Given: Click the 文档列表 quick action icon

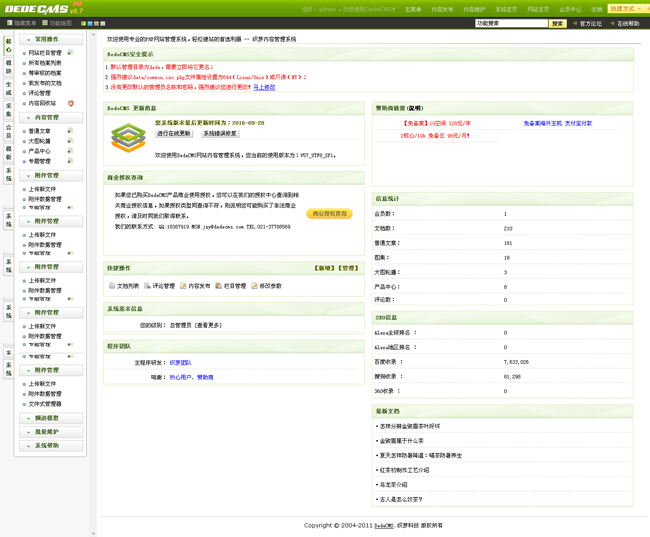Looking at the screenshot, I should click(x=111, y=286).
